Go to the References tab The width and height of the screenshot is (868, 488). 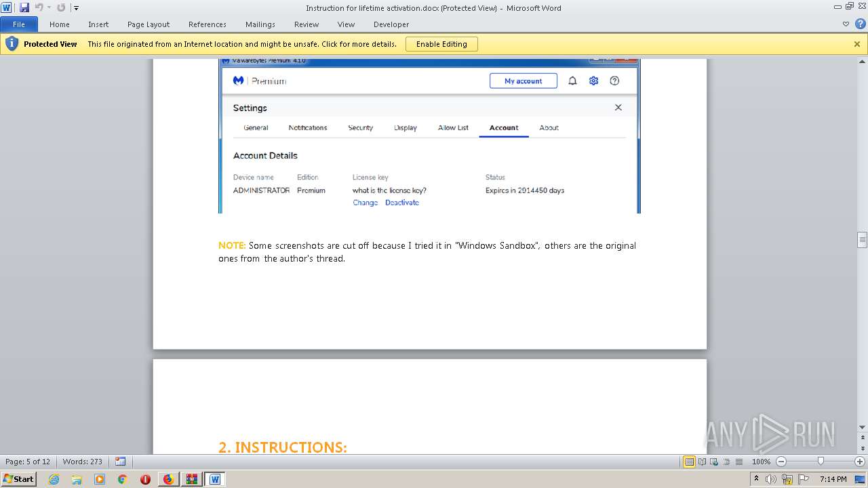point(208,24)
